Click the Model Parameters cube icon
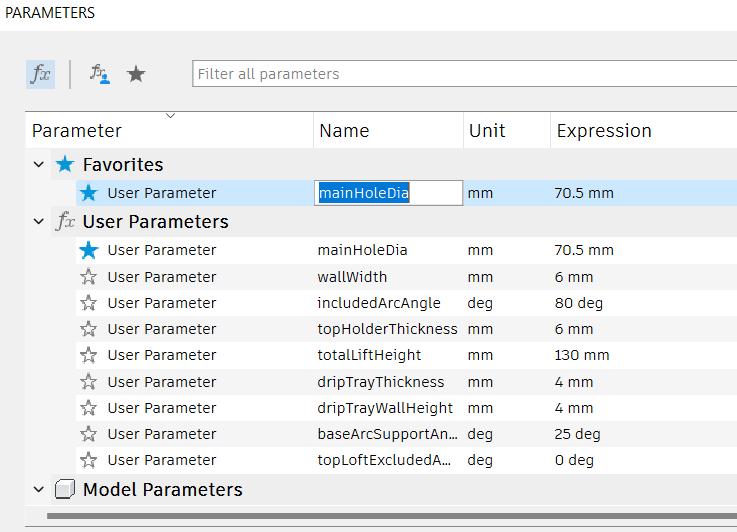 65,490
